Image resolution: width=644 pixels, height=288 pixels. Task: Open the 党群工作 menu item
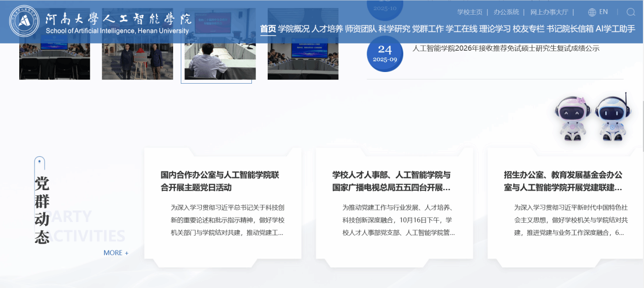pyautogui.click(x=427, y=29)
